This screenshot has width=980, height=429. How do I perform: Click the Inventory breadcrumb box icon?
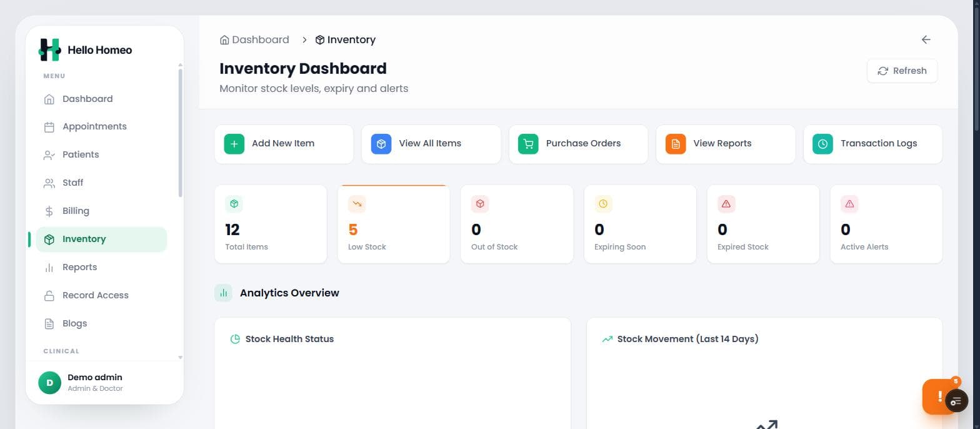click(x=320, y=40)
